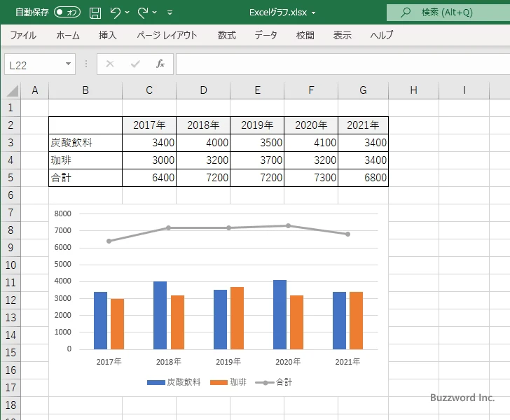Select the 合計 row label cell
The height and width of the screenshot is (420, 510).
pyautogui.click(x=85, y=178)
